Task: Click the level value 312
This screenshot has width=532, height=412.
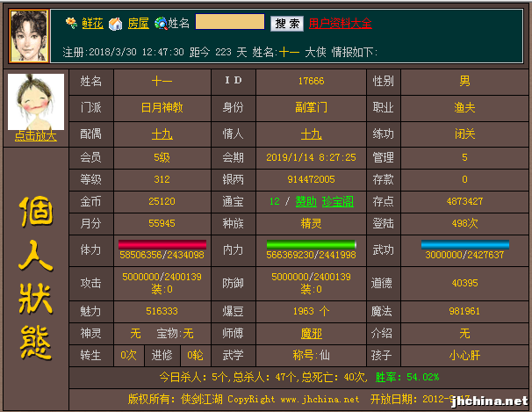Action: pos(162,179)
